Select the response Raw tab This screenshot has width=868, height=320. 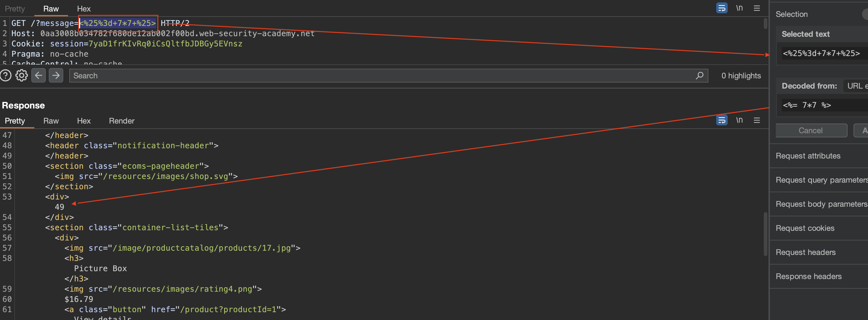point(51,121)
